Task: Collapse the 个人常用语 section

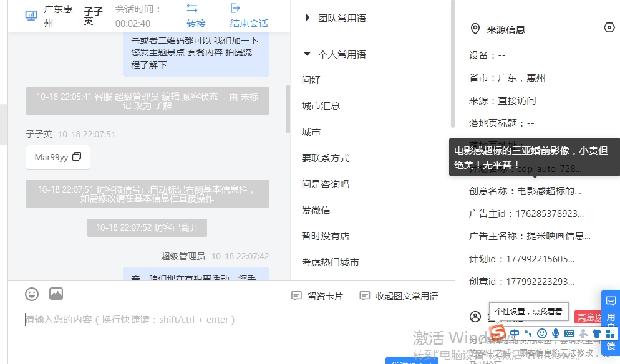Action: pyautogui.click(x=307, y=54)
